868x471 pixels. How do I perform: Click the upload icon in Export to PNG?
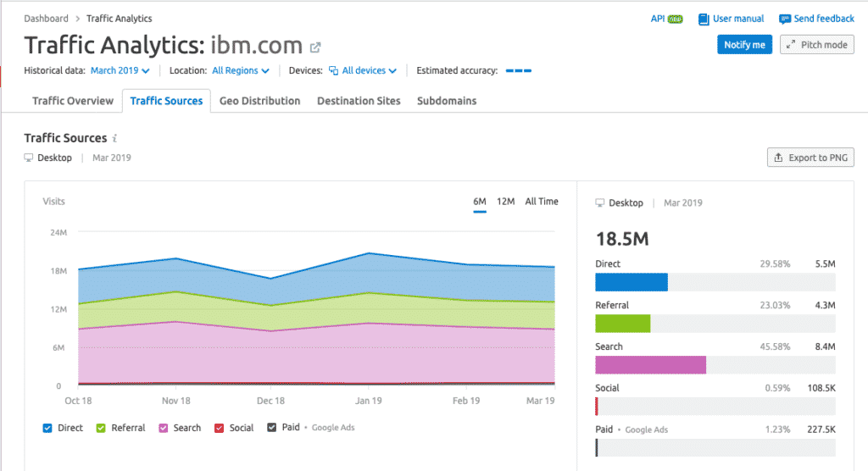[778, 158]
